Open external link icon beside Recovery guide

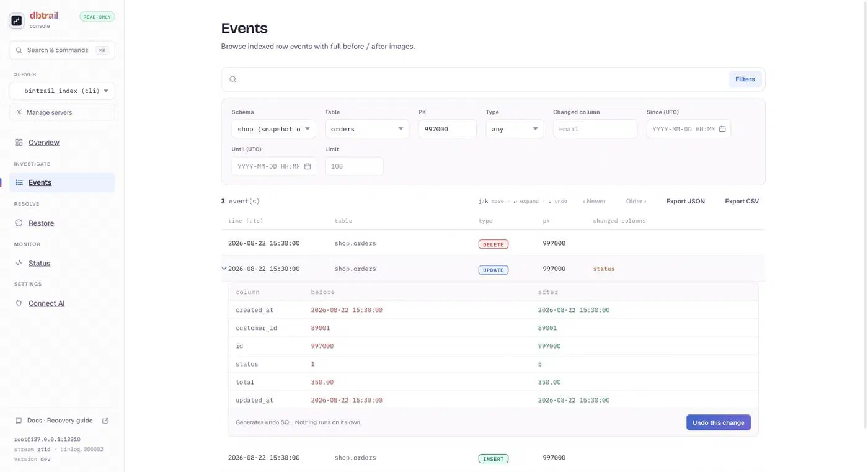click(105, 421)
